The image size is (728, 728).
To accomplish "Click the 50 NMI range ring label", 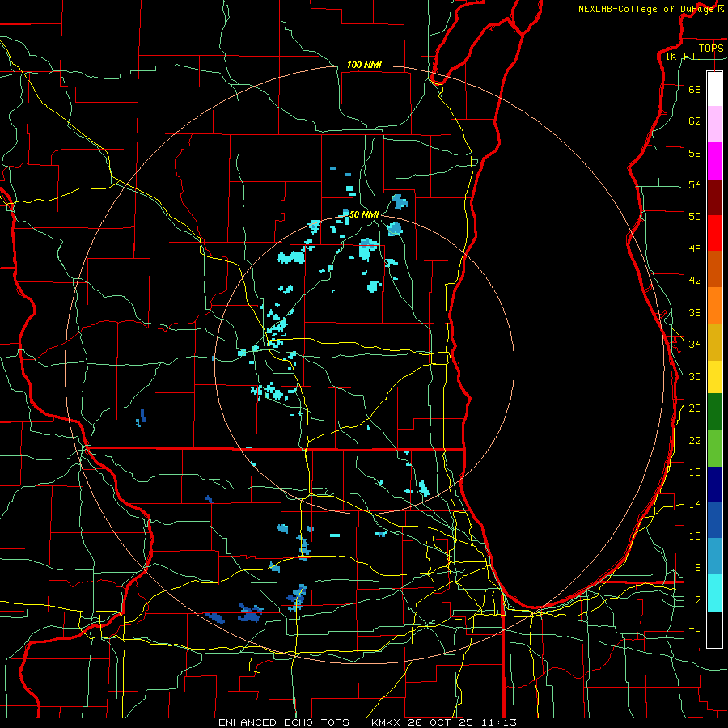I will [365, 214].
